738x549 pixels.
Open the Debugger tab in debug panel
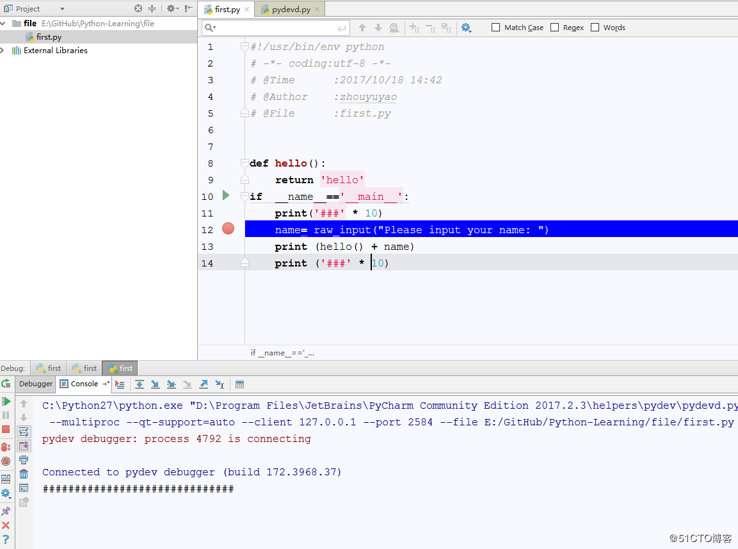(x=35, y=384)
